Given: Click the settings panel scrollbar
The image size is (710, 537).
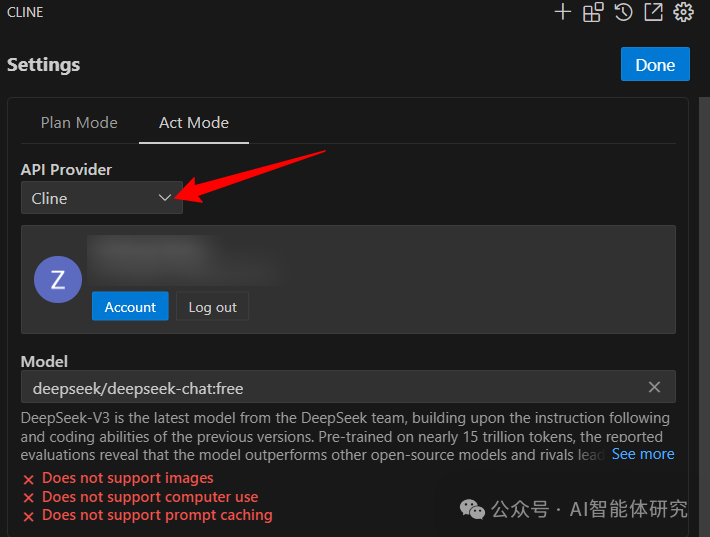Looking at the screenshot, I should [x=704, y=316].
